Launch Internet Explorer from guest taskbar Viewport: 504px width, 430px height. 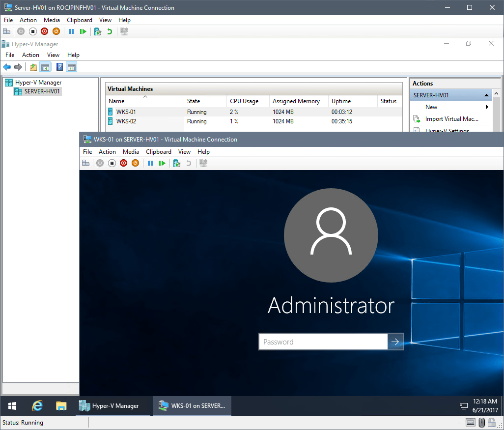point(37,406)
